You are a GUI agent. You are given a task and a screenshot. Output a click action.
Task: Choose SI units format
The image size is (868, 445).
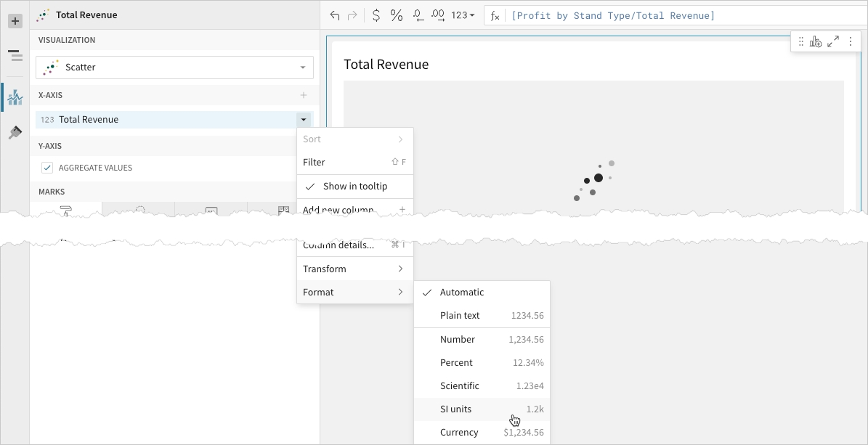[x=455, y=409]
